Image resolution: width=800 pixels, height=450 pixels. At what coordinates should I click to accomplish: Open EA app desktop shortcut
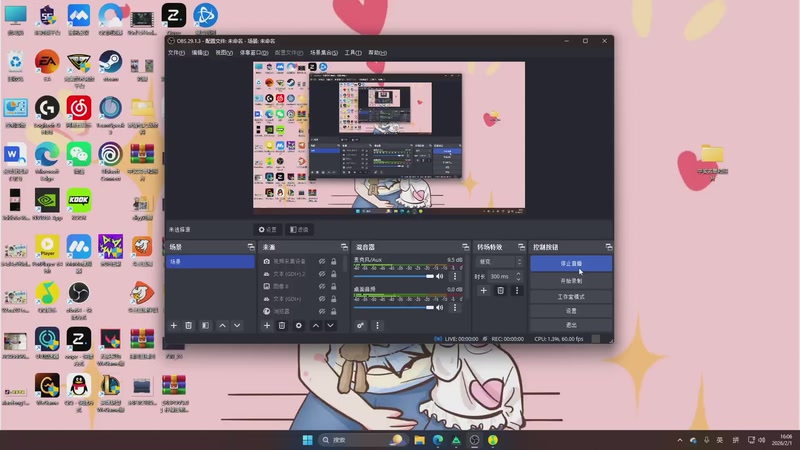(x=47, y=65)
